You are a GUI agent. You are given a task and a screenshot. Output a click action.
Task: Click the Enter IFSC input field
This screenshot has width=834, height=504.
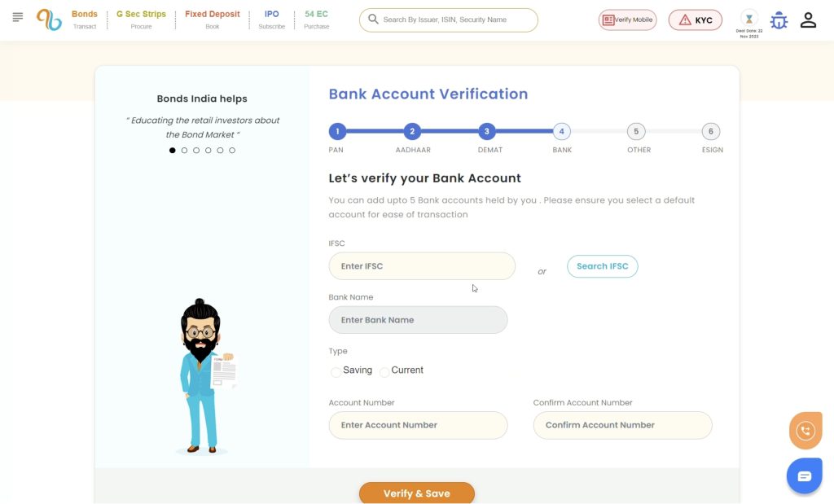422,266
